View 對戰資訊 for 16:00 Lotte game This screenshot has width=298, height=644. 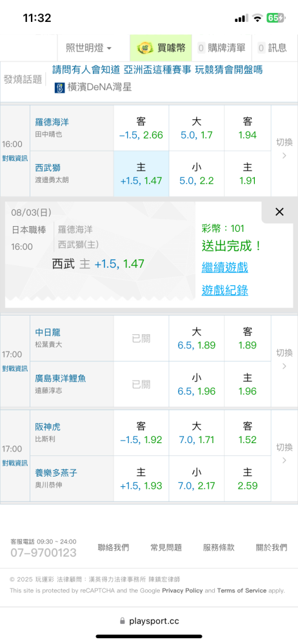[x=15, y=158]
